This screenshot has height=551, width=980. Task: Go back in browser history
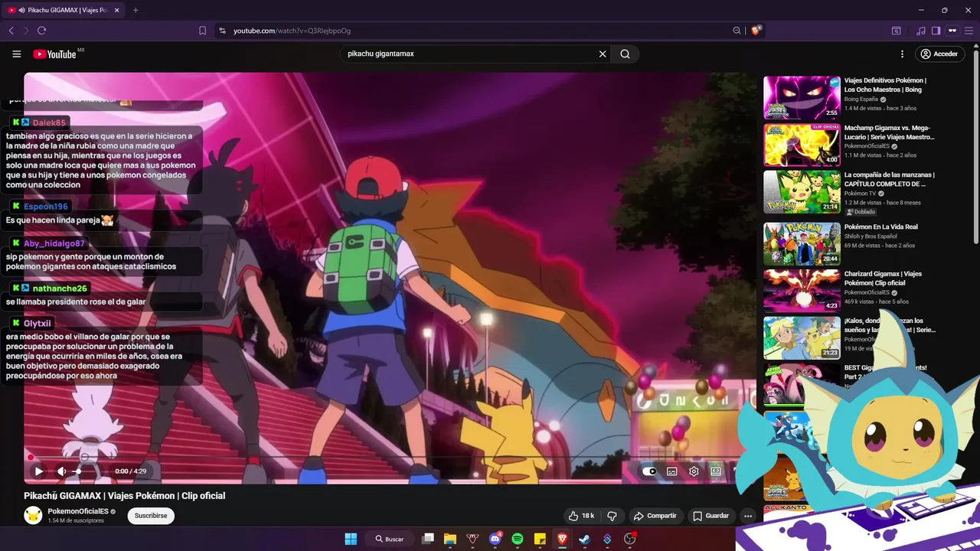pos(11,31)
